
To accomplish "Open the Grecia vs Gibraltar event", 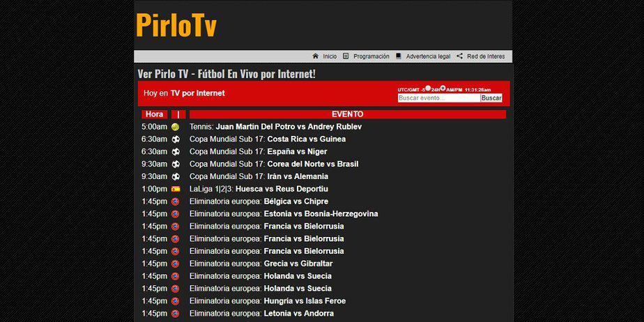I will pos(261,263).
